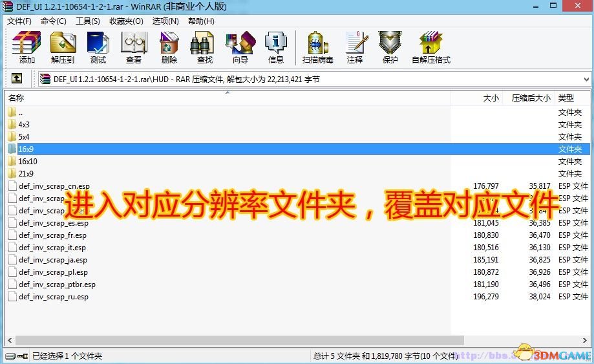Select file def_inv_scrap_cn.esp
Image resolution: width=594 pixels, height=364 pixels.
299,186
